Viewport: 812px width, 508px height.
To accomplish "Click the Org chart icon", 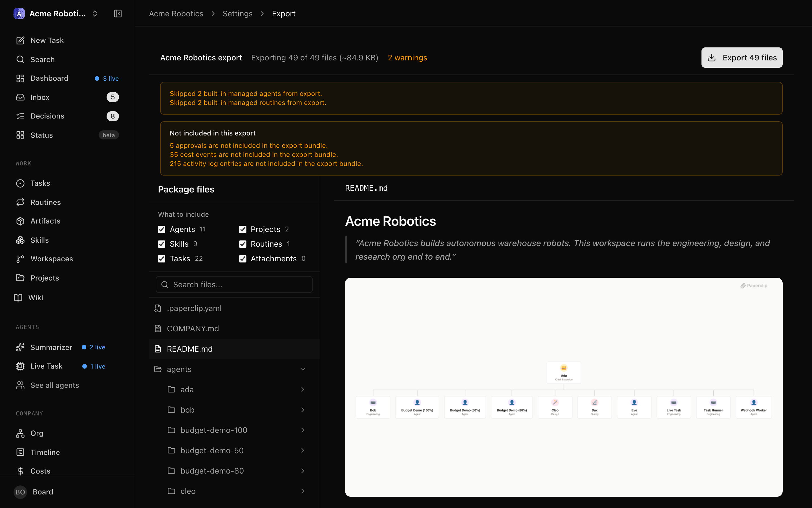I will click(x=21, y=433).
